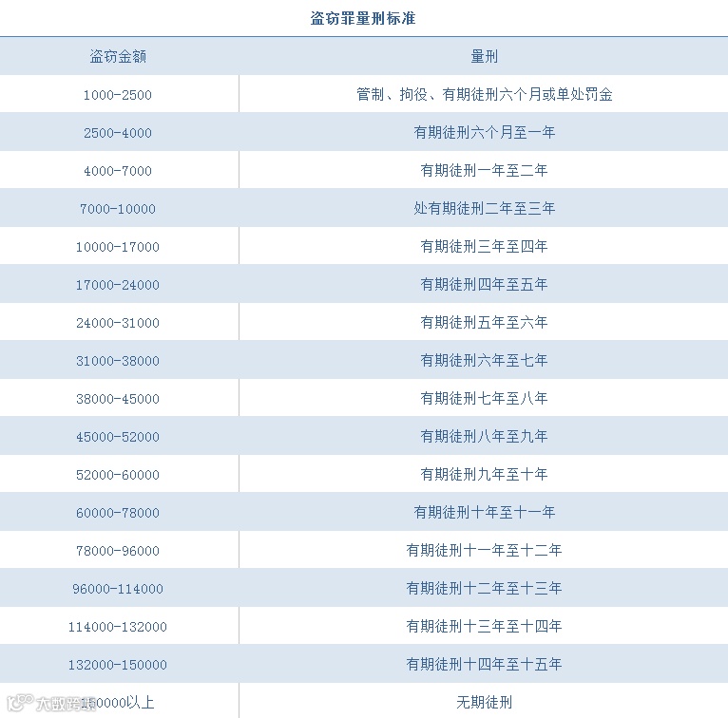
Task: Click the table title 盗窃罪量刑标准
Action: tap(363, 19)
